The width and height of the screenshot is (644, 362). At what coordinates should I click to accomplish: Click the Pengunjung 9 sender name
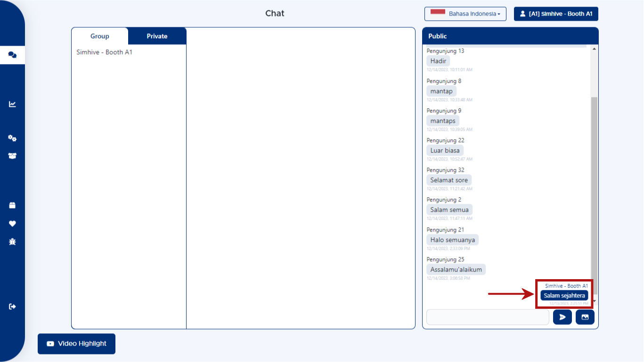tap(444, 111)
